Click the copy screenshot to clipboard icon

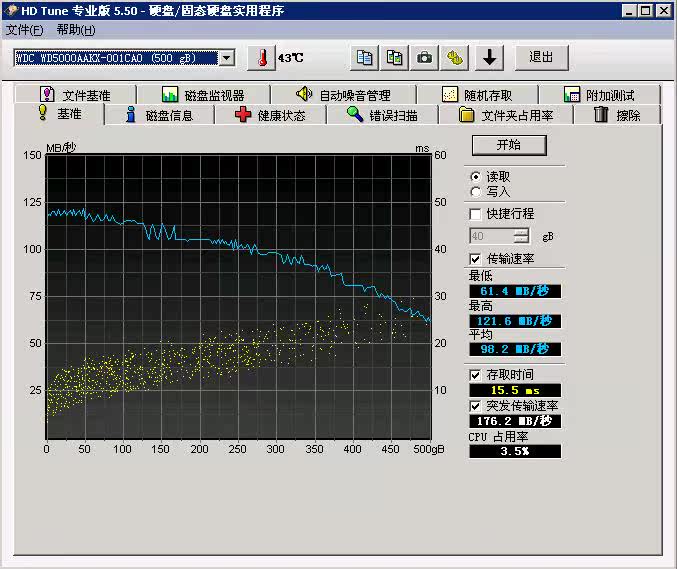click(394, 57)
